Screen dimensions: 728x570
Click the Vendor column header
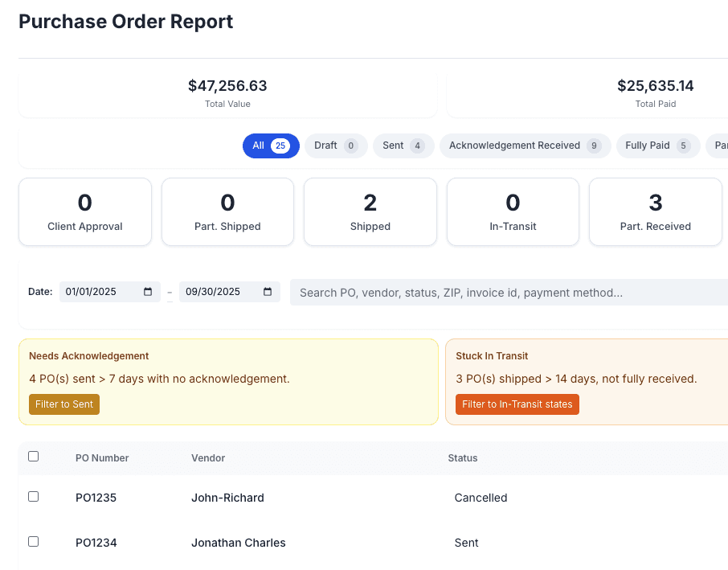point(208,458)
